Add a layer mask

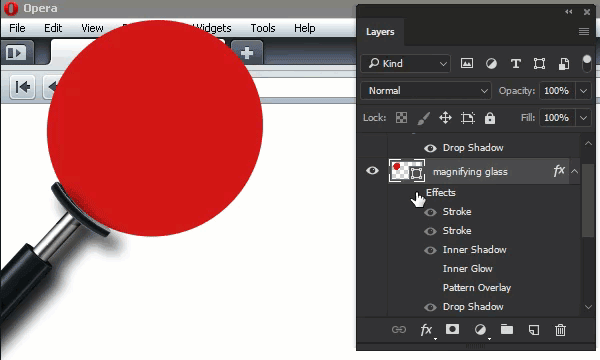coord(452,329)
